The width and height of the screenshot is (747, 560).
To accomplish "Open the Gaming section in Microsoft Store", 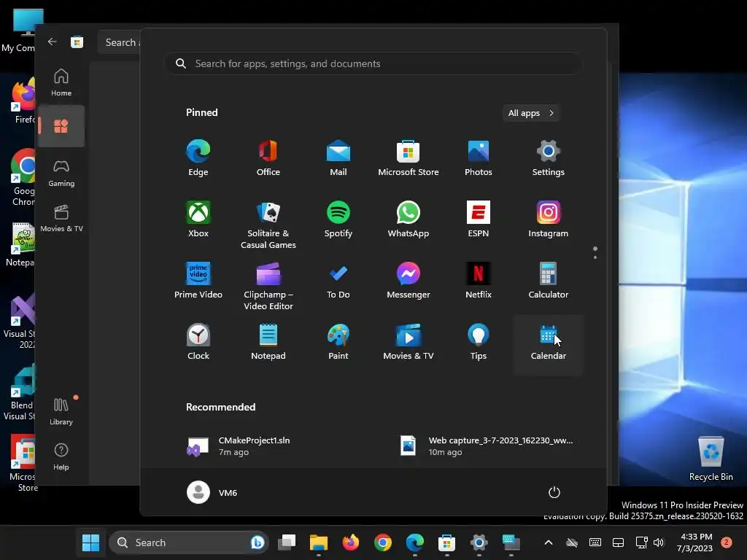I will tap(61, 174).
